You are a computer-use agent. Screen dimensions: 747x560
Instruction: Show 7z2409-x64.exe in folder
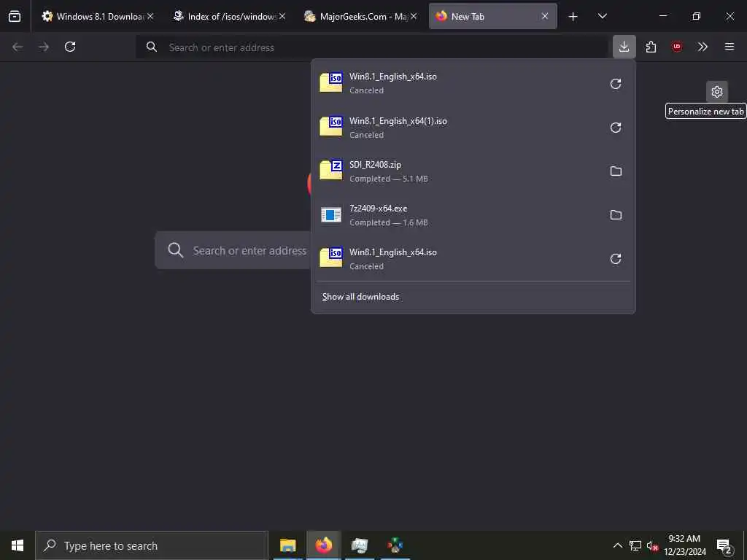[616, 215]
